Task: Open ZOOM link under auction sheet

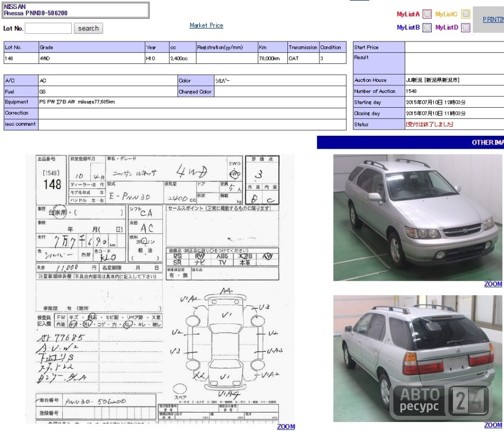Action: pyautogui.click(x=286, y=426)
